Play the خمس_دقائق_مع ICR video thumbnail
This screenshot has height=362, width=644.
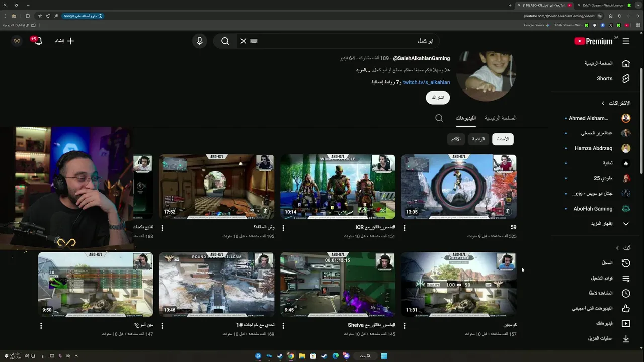338,187
